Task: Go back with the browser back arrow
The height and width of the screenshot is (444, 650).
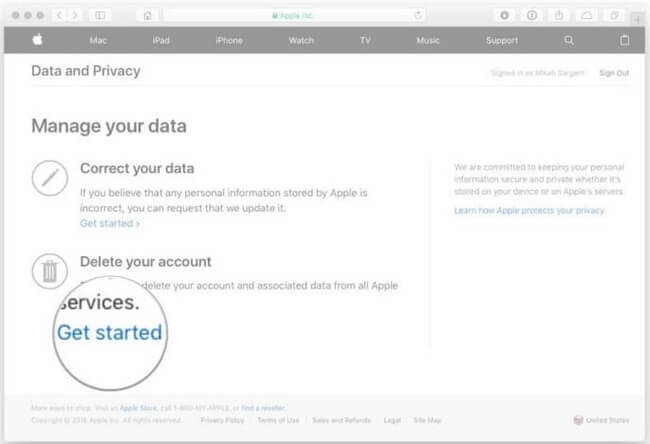Action: 59,15
